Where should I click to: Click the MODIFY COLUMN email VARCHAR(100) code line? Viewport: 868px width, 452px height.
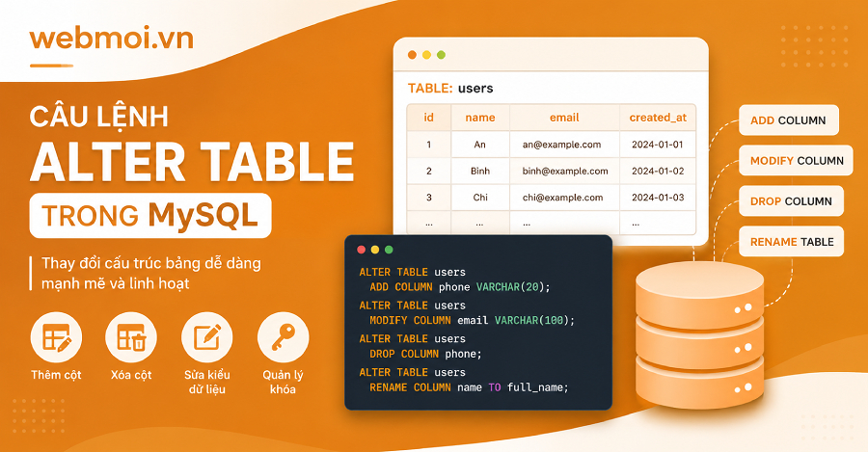pos(473,320)
